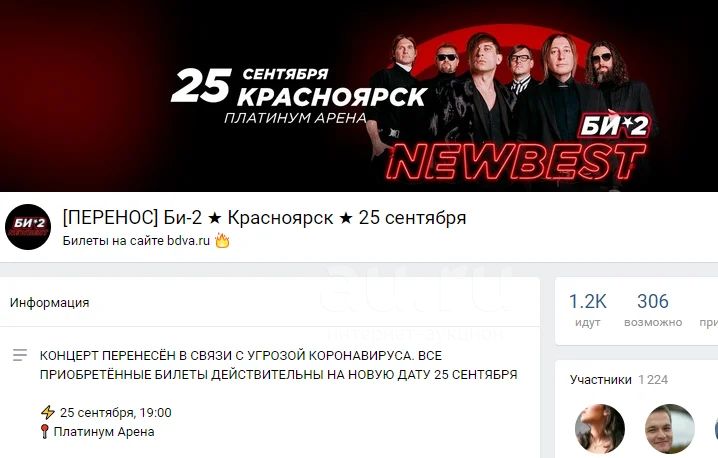Open the partially visible third participant avatar
718x458 pixels.
[x=716, y=429]
